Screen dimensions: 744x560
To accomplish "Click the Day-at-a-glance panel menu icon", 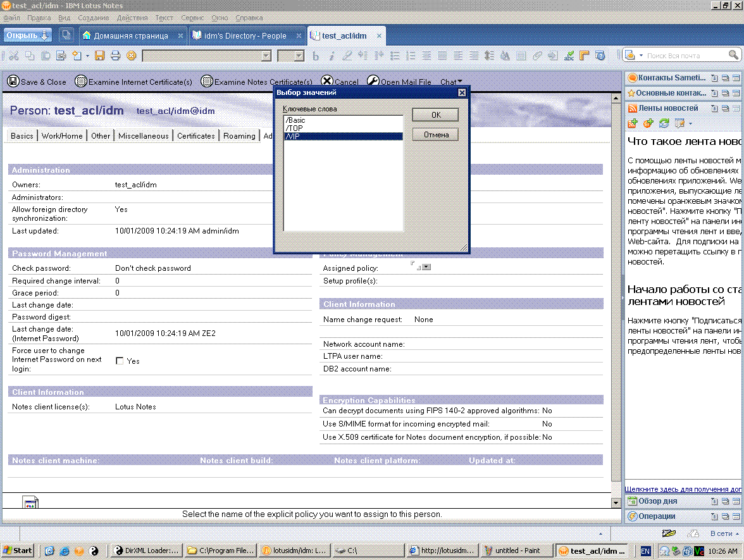I will click(x=715, y=501).
